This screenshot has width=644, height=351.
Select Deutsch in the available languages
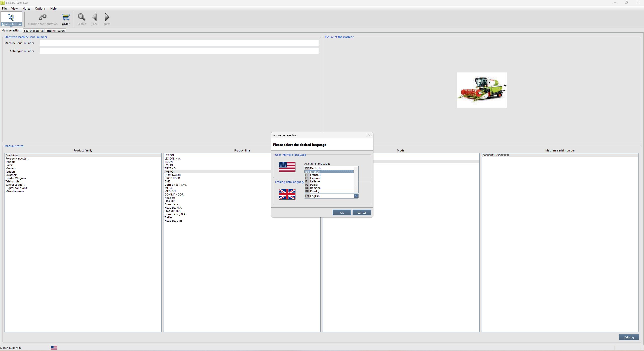point(315,168)
